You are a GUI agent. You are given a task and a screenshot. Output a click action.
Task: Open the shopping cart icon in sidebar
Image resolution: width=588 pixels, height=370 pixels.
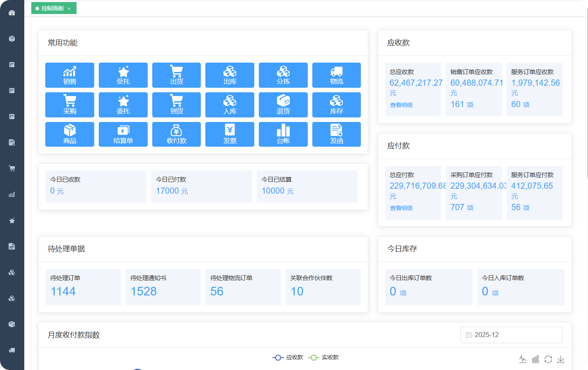point(12,169)
